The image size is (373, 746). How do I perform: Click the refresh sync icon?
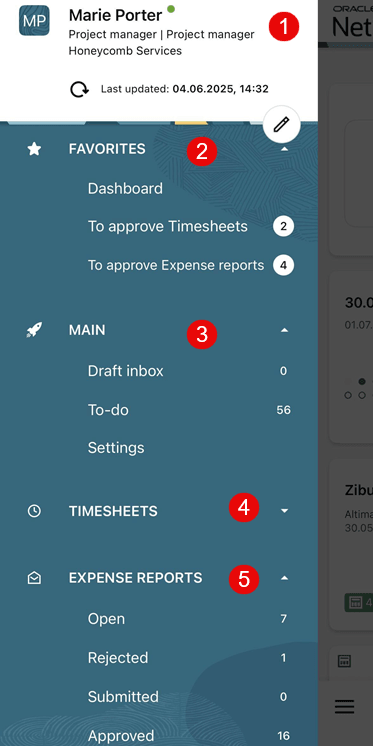(x=80, y=89)
